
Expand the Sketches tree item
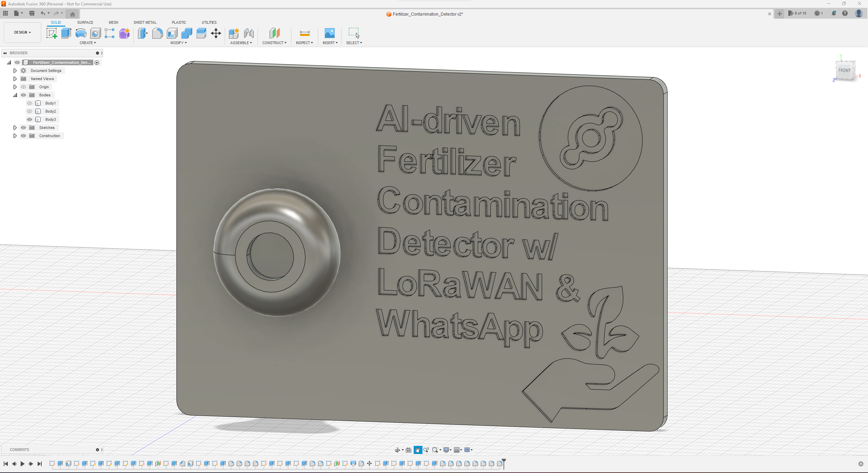click(x=15, y=128)
